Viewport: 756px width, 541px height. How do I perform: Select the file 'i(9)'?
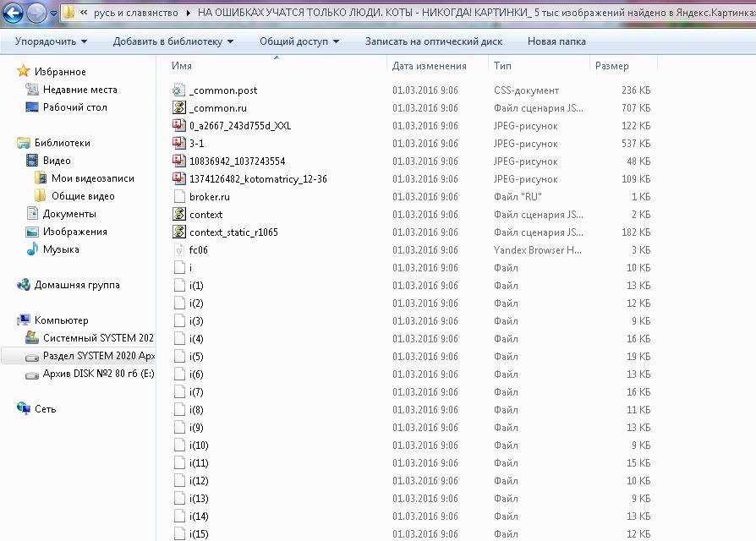tap(196, 428)
